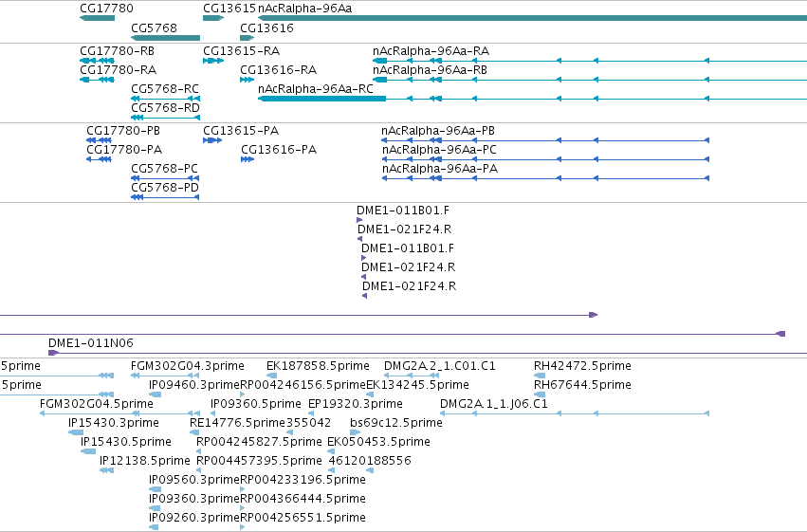Open transcript CG17780-RB
Screen dimensions: 807x532
[117, 51]
